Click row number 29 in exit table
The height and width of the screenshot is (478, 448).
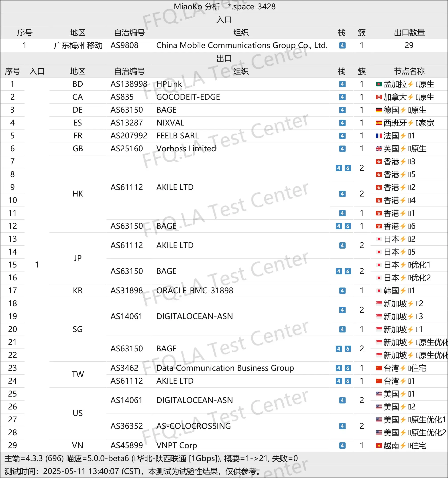pyautogui.click(x=12, y=446)
